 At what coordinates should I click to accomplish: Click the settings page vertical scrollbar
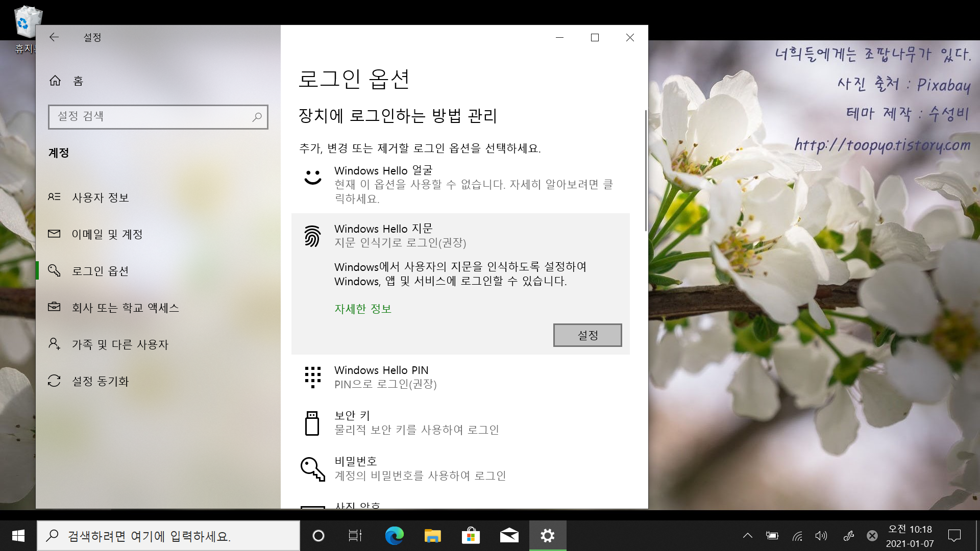tap(646, 171)
